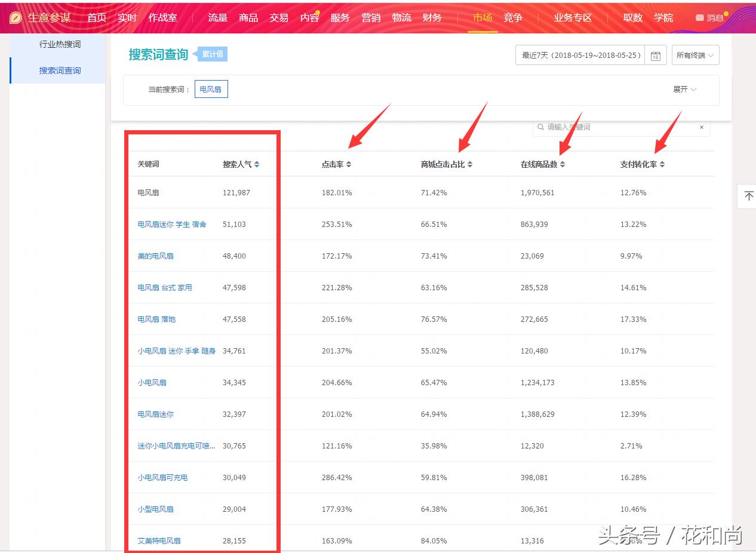Click the search magnifier in the keyword box

click(x=540, y=127)
